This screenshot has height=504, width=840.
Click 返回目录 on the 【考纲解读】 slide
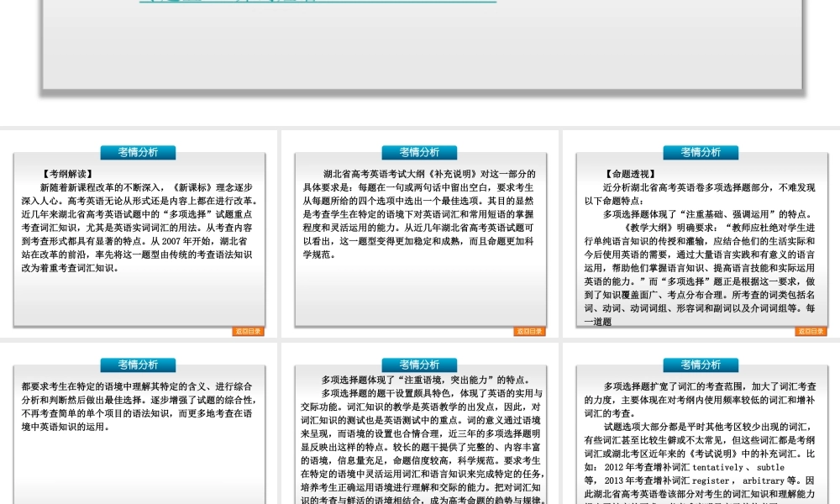click(x=248, y=332)
